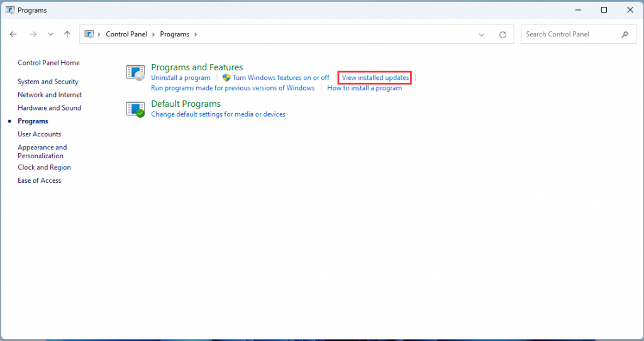Go up one level with up arrow
Image resolution: width=644 pixels, height=341 pixels.
[67, 35]
